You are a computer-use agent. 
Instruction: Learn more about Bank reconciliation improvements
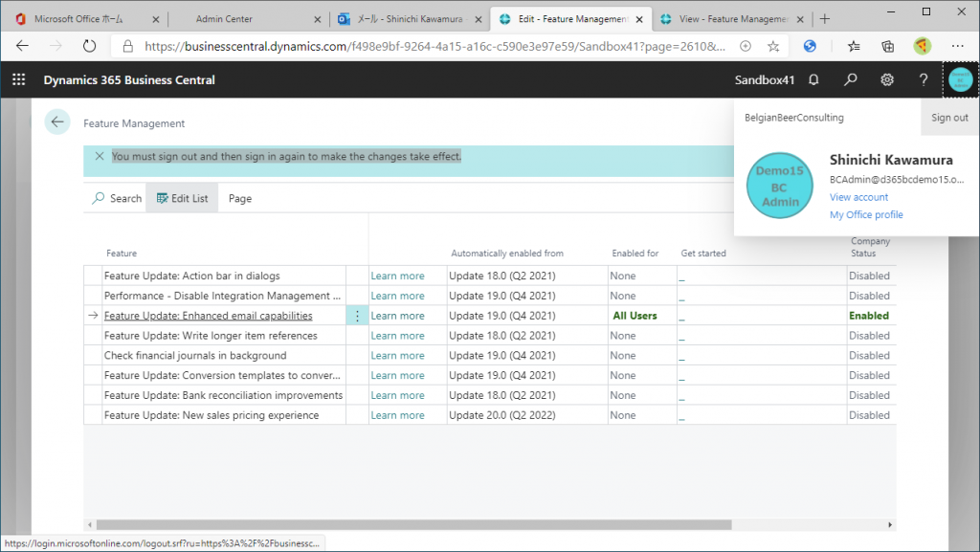pyautogui.click(x=397, y=396)
